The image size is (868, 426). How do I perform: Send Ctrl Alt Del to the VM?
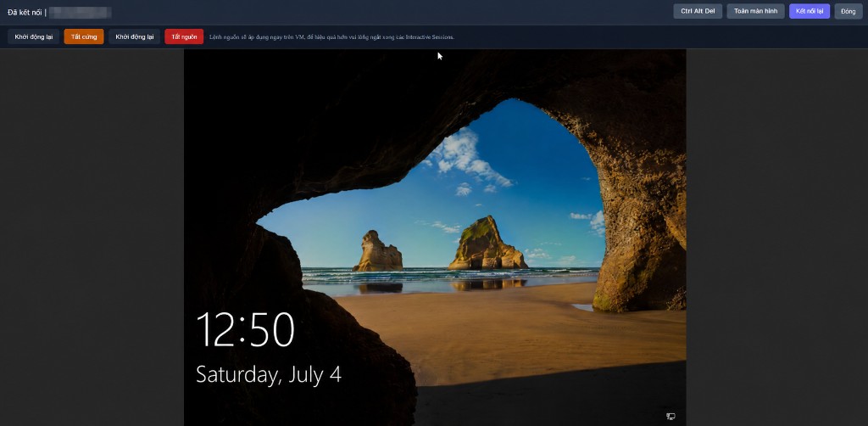click(x=698, y=11)
